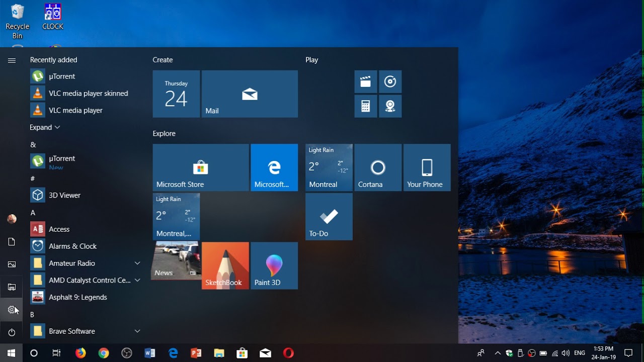Open Cortana search circle on taskbar
This screenshot has height=362, width=644.
pos(34,353)
